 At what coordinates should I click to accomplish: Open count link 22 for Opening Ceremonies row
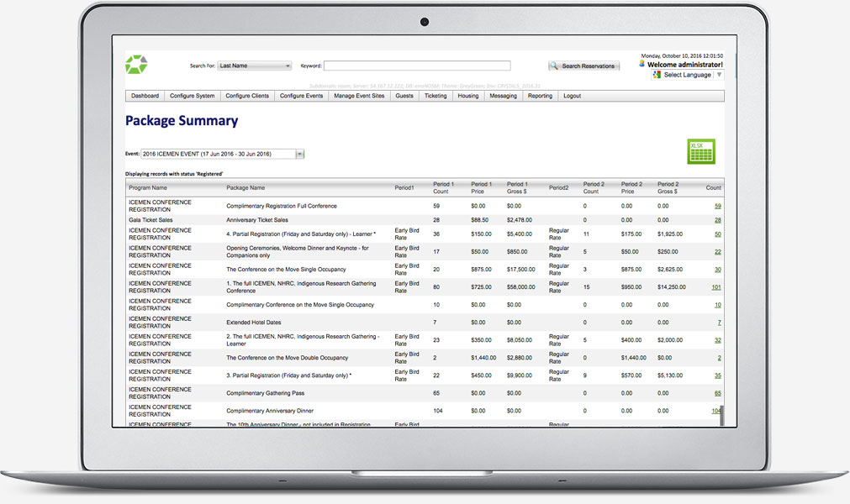718,252
